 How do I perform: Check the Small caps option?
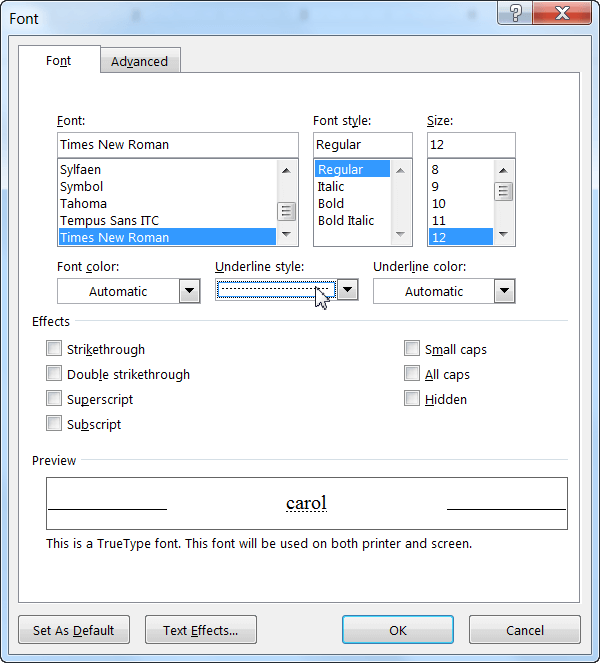click(x=412, y=349)
